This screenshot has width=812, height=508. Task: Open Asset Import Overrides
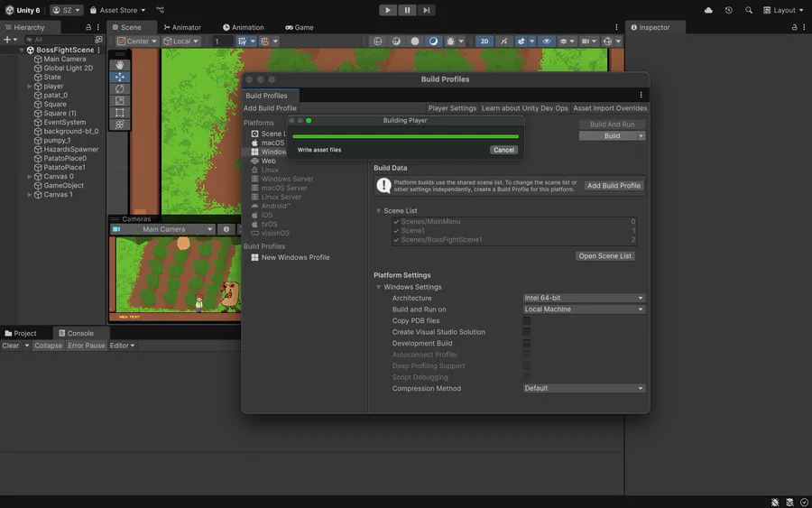point(610,108)
